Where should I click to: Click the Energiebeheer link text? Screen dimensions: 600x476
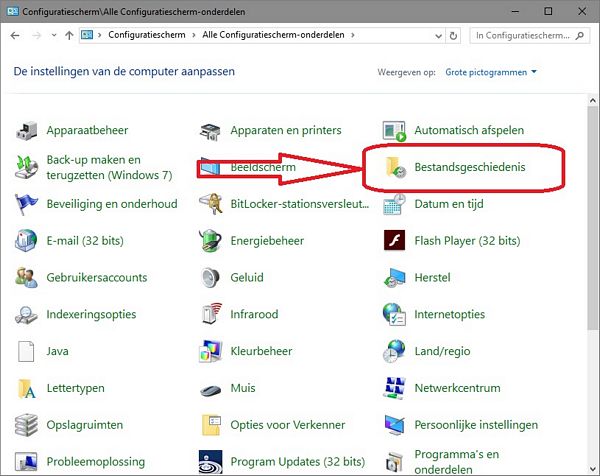tap(267, 241)
